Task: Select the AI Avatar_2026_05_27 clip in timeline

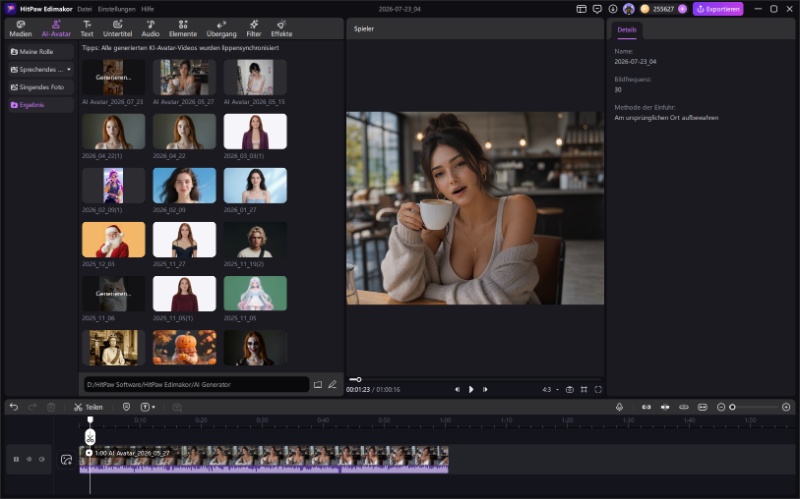Action: (264, 459)
